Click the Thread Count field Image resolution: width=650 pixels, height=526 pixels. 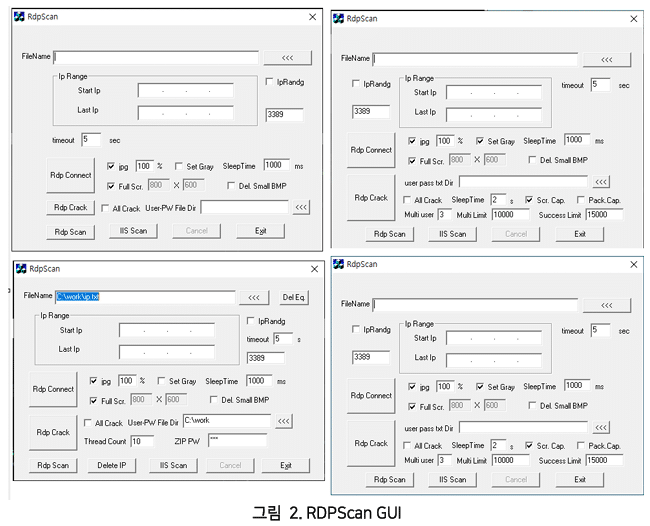pyautogui.click(x=142, y=441)
